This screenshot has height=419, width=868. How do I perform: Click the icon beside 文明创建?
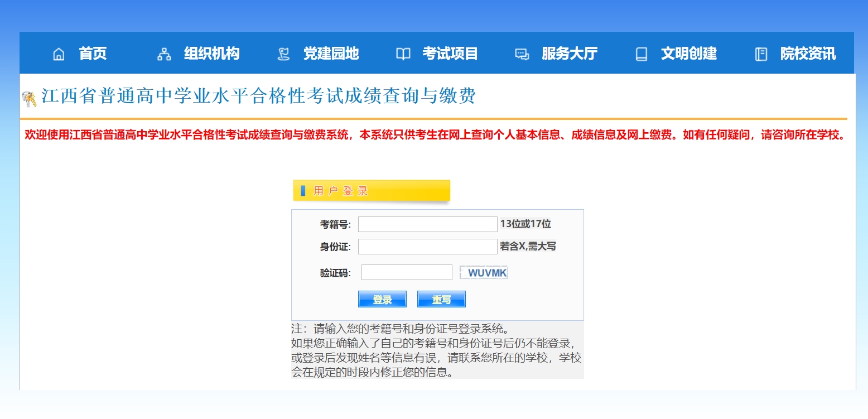(642, 54)
